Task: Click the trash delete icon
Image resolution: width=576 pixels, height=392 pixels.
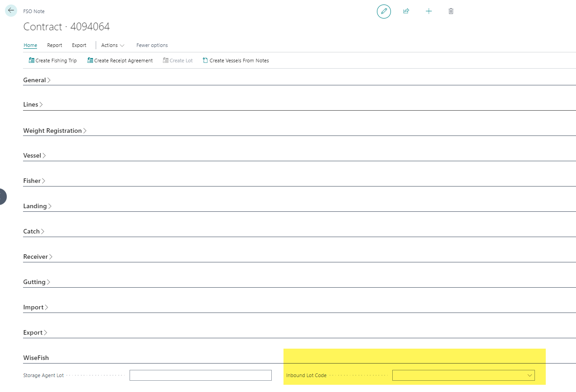Action: pyautogui.click(x=451, y=11)
